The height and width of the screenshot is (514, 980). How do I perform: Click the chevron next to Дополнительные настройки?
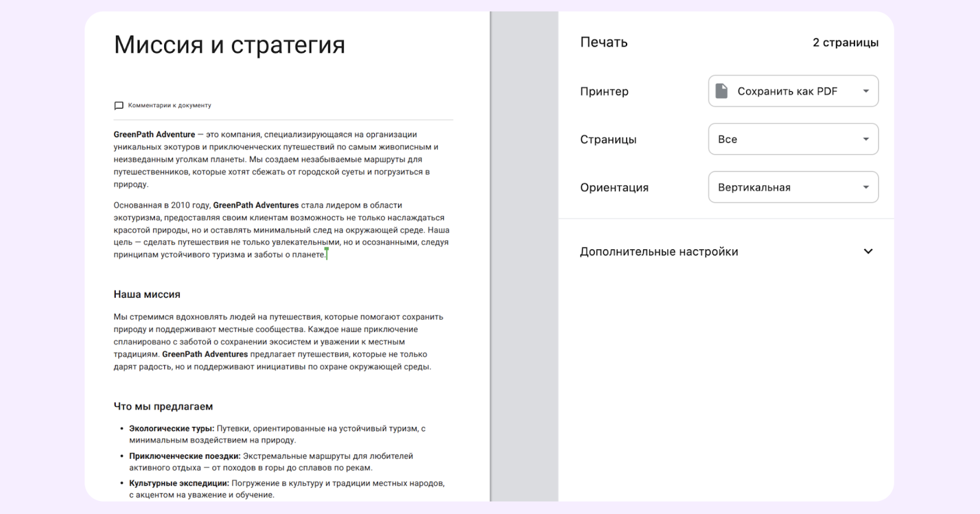pyautogui.click(x=868, y=252)
